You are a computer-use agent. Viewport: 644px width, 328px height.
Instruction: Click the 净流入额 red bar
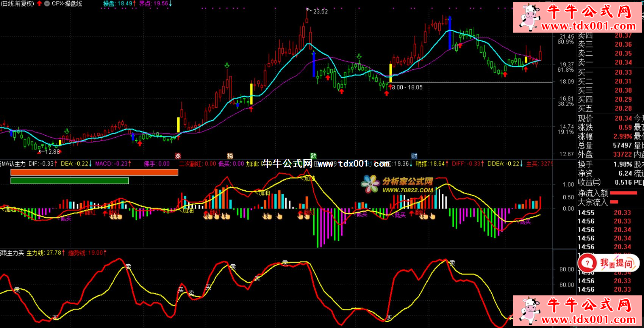(624, 193)
